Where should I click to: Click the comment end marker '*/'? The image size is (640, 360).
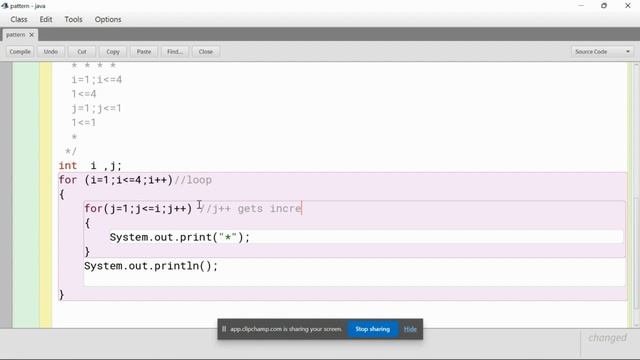71,151
